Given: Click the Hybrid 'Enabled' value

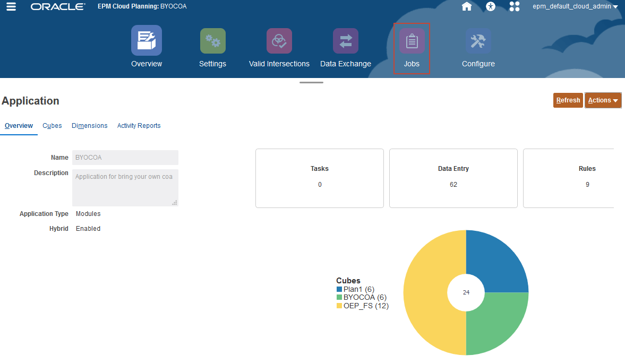Looking at the screenshot, I should (x=88, y=229).
